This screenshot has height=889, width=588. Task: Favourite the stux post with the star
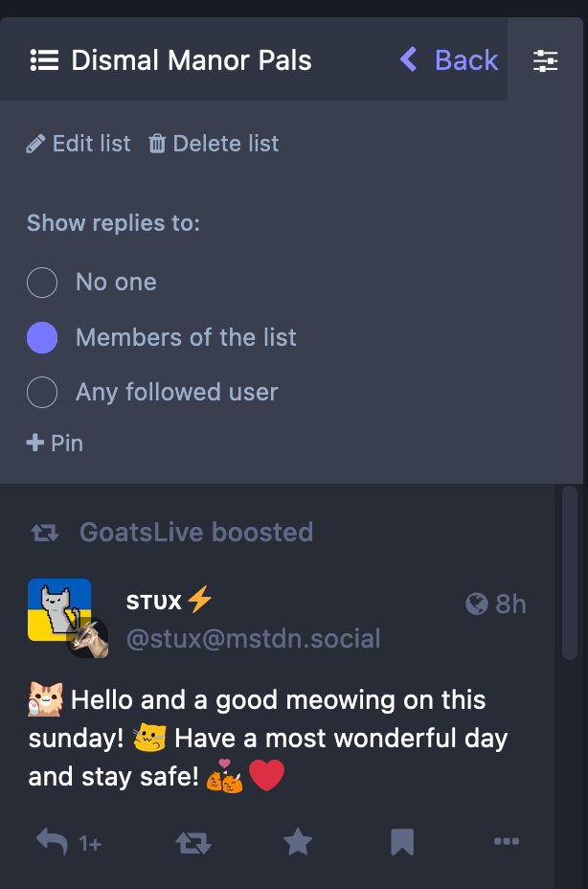point(298,842)
